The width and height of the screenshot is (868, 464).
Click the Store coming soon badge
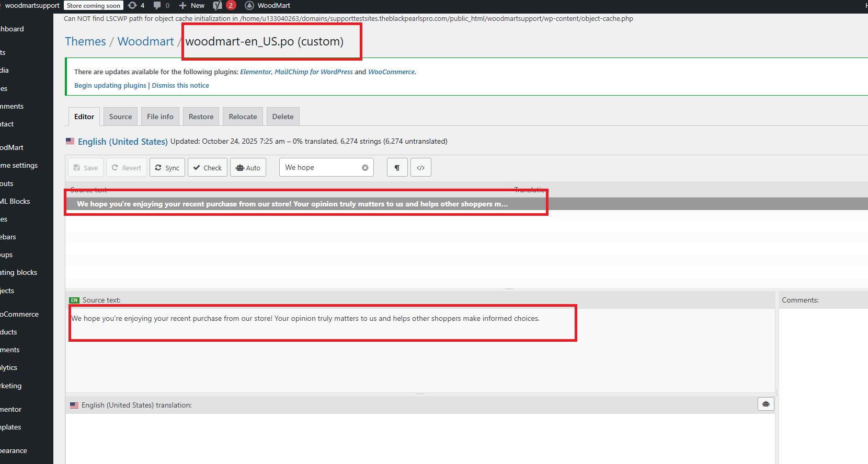pos(94,6)
